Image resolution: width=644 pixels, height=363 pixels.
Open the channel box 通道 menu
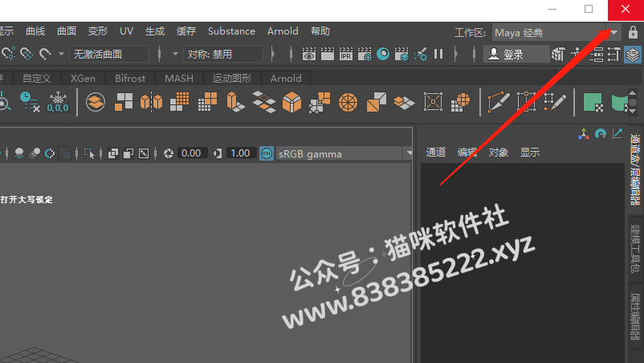point(436,153)
